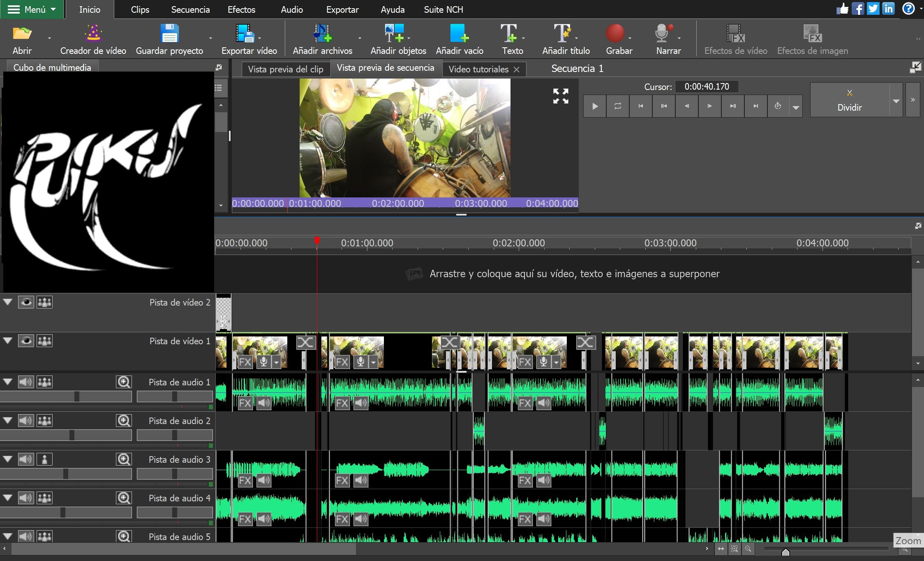924x561 pixels.
Task: Click timeline zoom-out magnifier button
Action: pos(748,549)
